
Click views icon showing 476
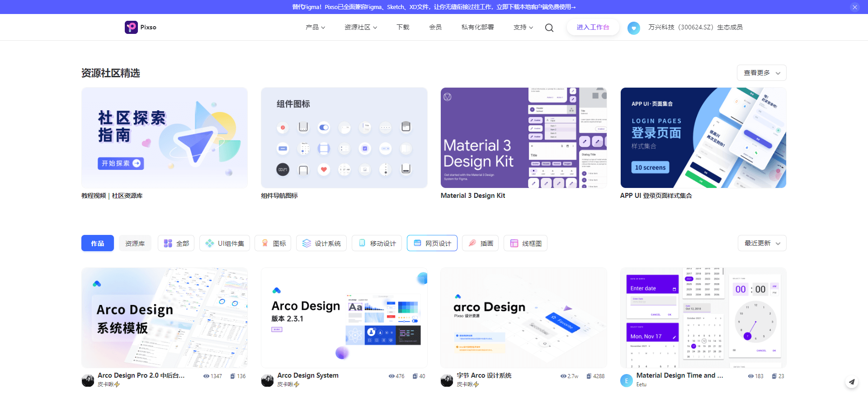click(x=392, y=376)
